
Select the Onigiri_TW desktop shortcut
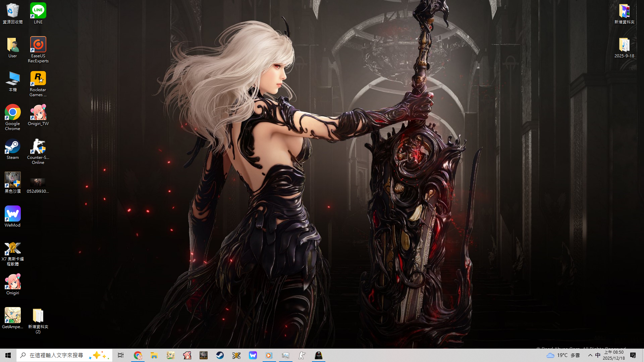click(38, 115)
